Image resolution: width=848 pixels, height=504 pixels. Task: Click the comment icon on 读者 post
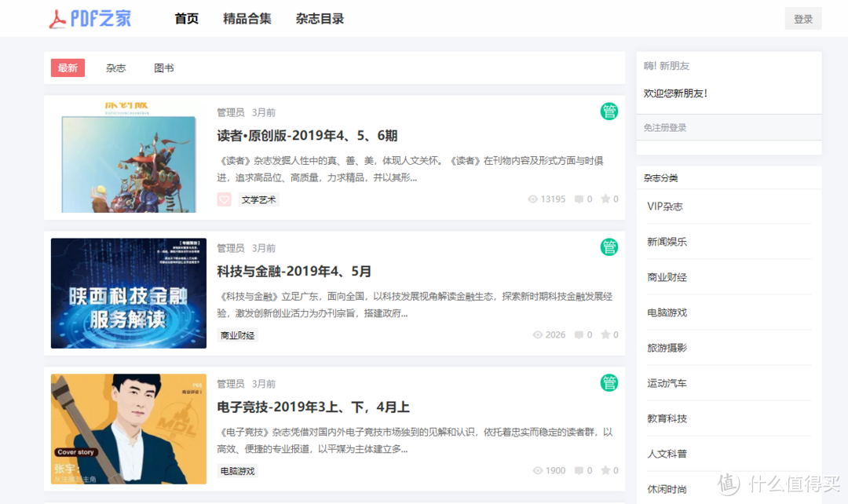coord(579,199)
